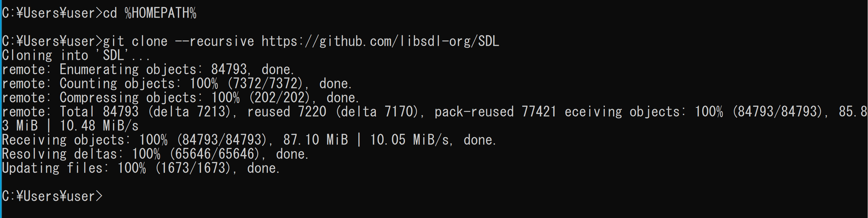Screen dimensions: 868x218
Task: Click the "10.05 MiB/s" speed text
Action: [x=409, y=140]
